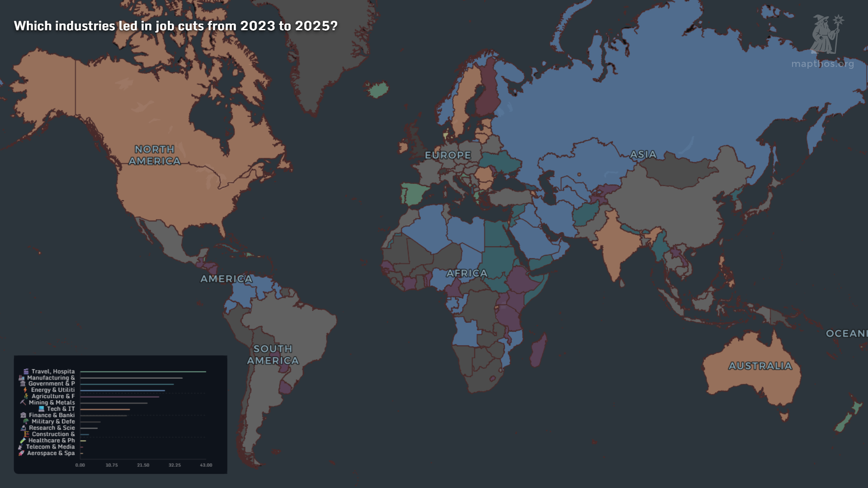Click the Agriculture corn icon
The image size is (868, 488).
click(26, 396)
